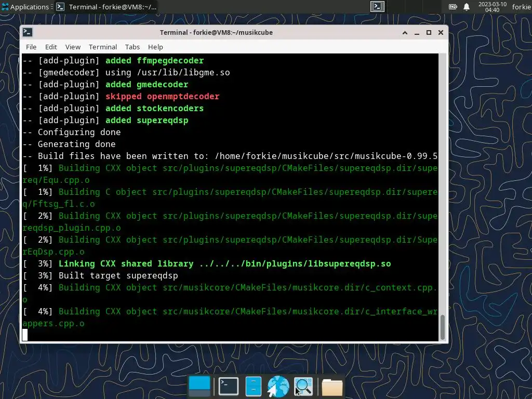Open the Tabs menu
The height and width of the screenshot is (399, 532).
coord(132,47)
